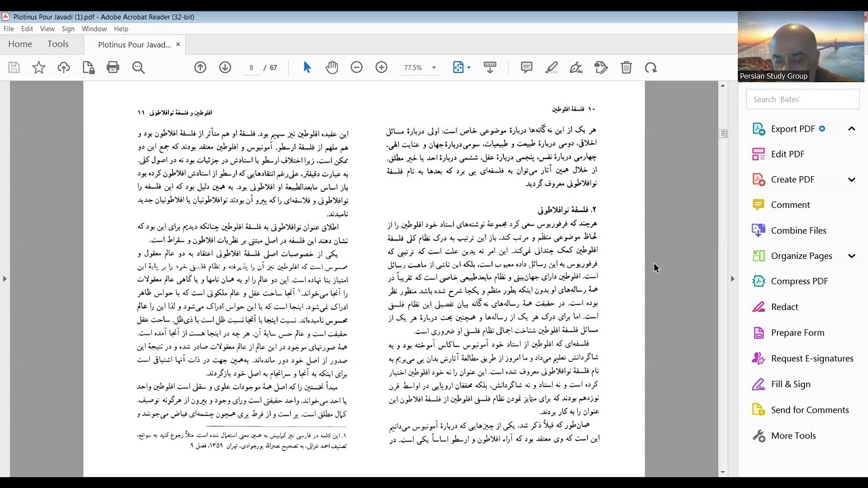Activate the Hand pan tool
The height and width of the screenshot is (488, 868).
pos(332,68)
